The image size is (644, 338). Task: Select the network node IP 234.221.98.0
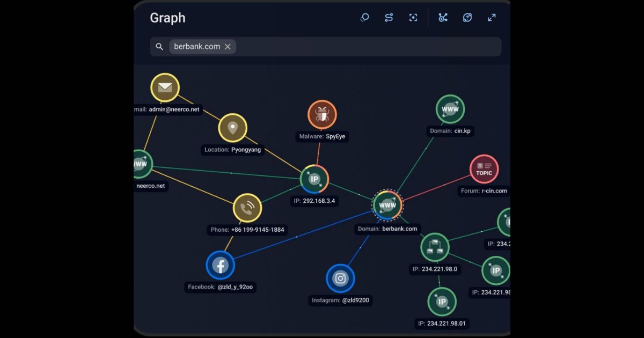tap(435, 247)
